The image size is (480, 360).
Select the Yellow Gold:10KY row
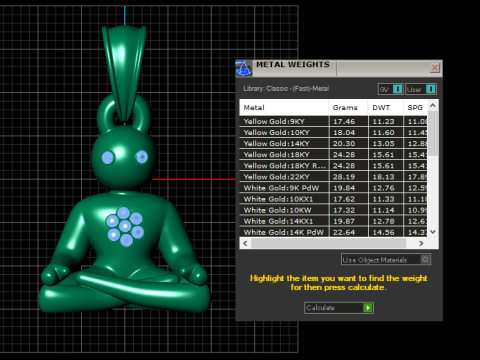(x=333, y=132)
